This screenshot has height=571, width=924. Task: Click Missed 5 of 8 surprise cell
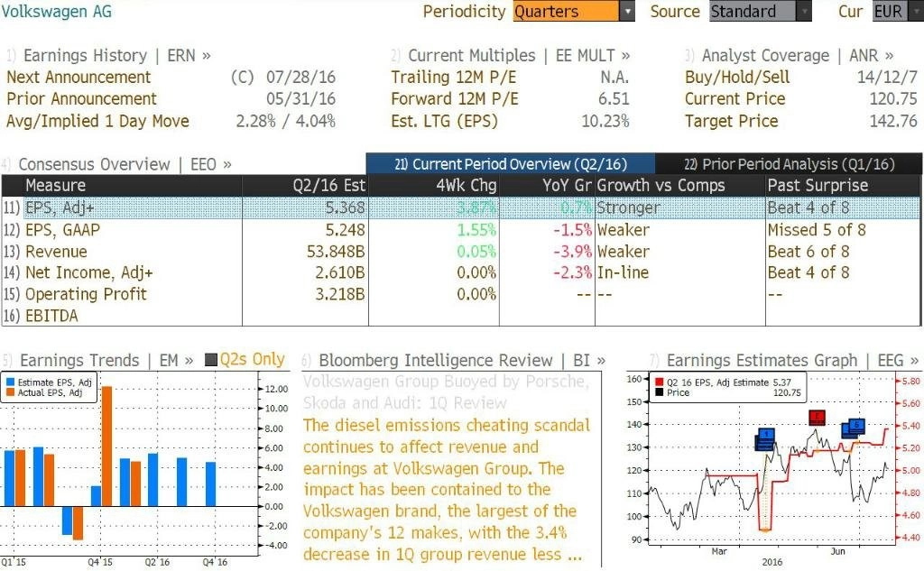[817, 230]
